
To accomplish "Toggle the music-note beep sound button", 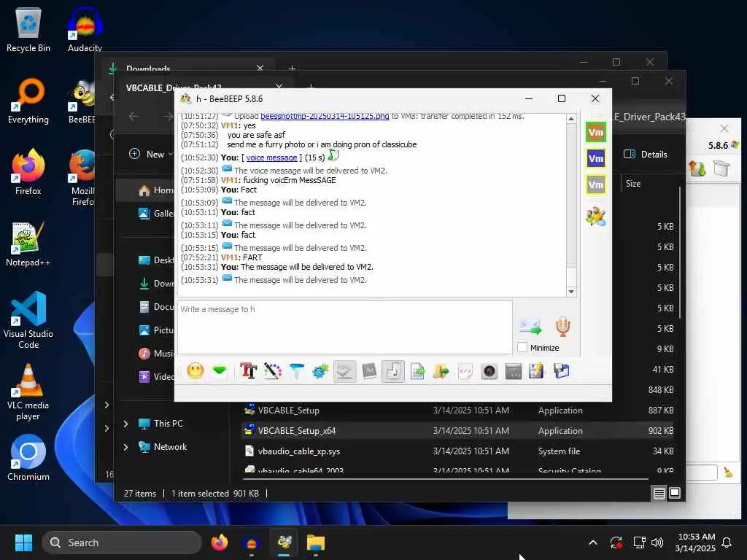I will click(393, 371).
